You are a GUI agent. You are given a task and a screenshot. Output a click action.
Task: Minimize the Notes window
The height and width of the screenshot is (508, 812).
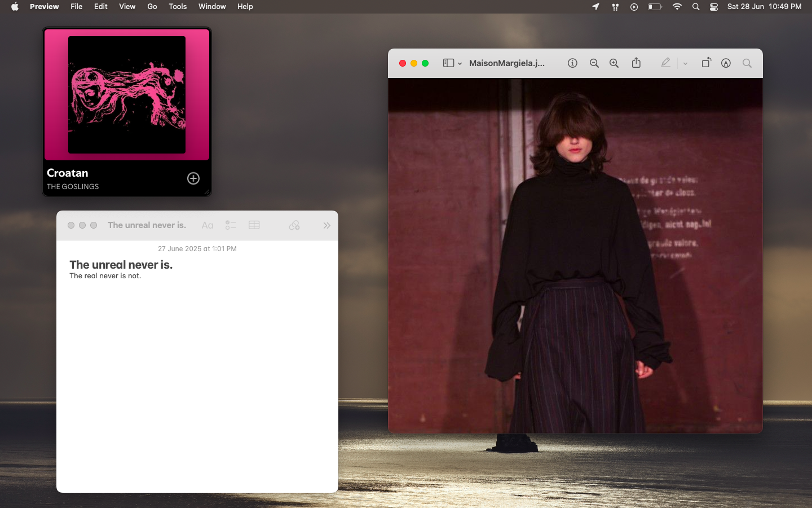point(82,225)
